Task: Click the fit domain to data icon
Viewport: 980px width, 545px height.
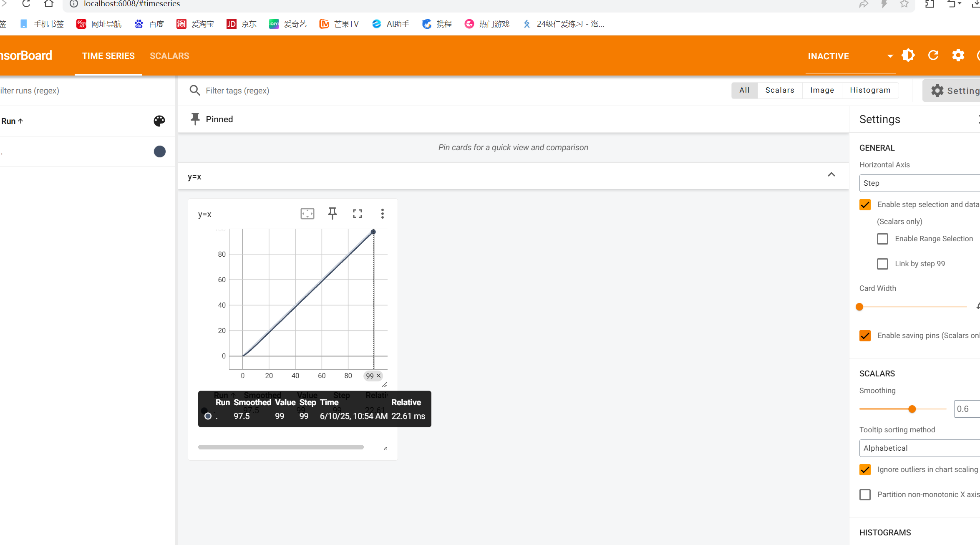Action: [307, 214]
